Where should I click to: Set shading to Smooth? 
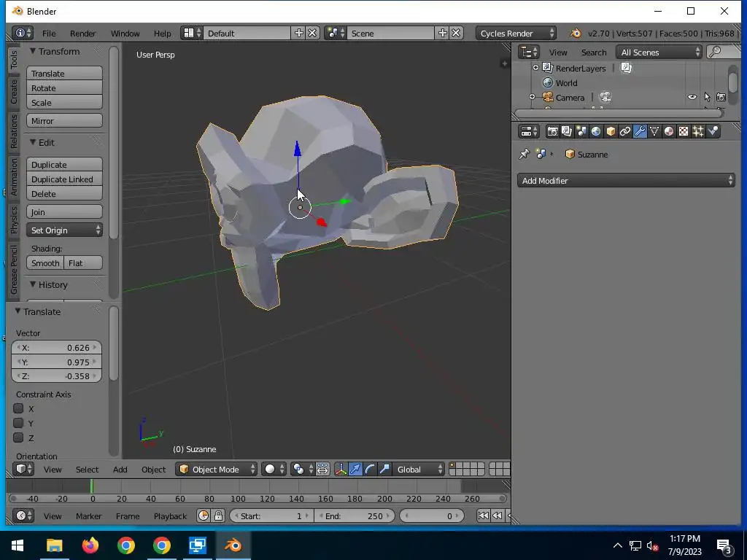[x=45, y=262]
